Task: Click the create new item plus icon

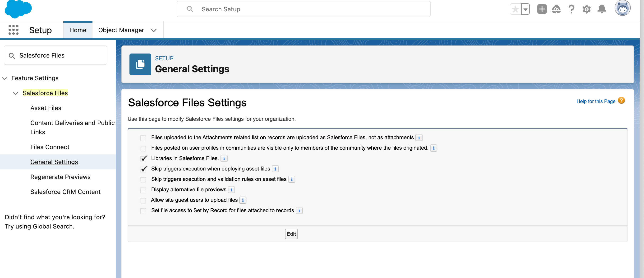Action: coord(542,9)
